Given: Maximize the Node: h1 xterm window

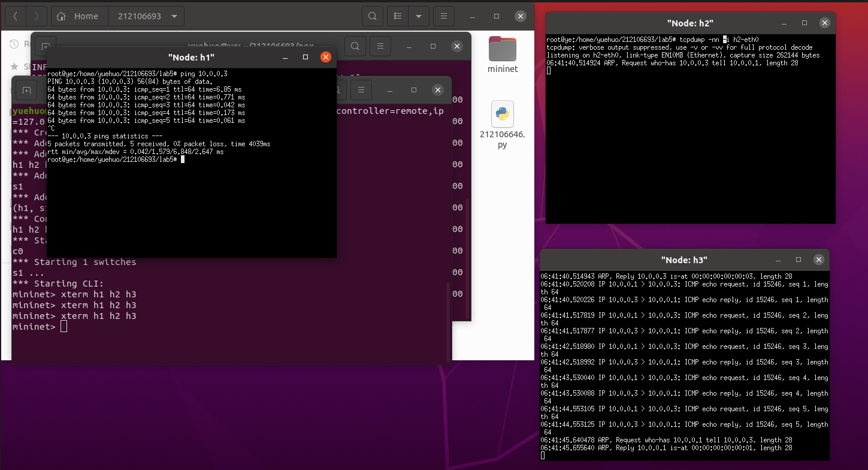Looking at the screenshot, I should (306, 57).
